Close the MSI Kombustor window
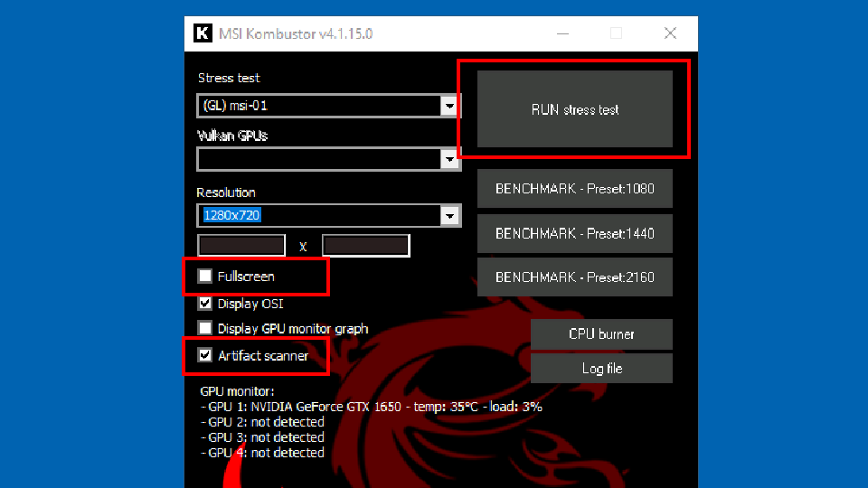This screenshot has height=488, width=868. 670,33
